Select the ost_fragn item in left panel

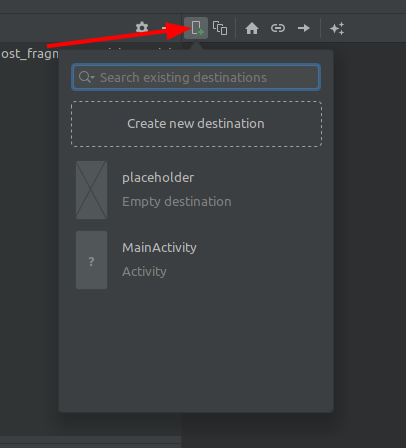[x=29, y=54]
